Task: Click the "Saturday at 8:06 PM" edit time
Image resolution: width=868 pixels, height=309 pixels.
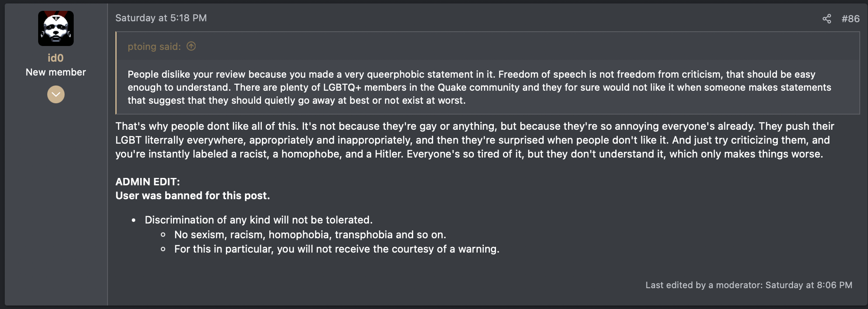Action: pyautogui.click(x=809, y=285)
